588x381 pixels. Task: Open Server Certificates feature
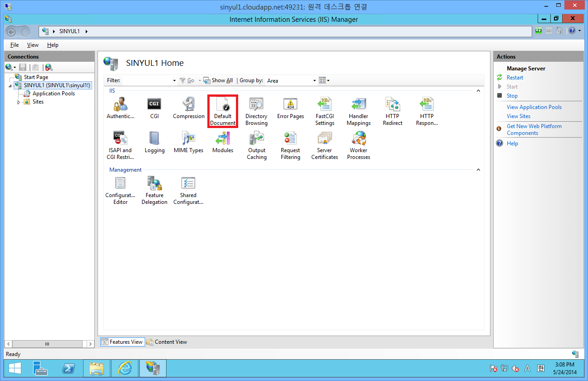[x=325, y=146]
